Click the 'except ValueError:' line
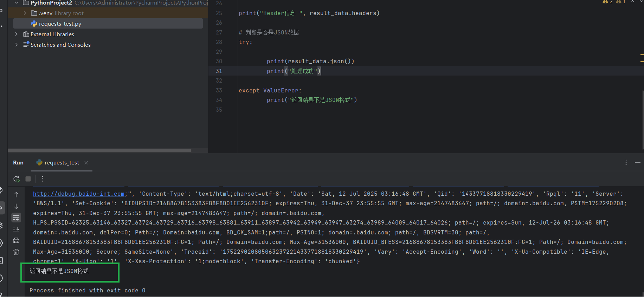 (x=270, y=90)
